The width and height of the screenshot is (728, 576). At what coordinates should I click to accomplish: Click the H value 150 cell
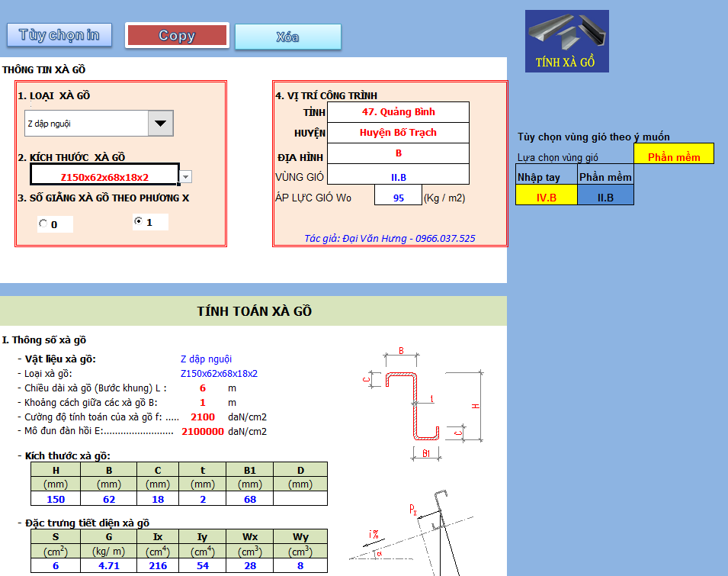click(x=56, y=499)
